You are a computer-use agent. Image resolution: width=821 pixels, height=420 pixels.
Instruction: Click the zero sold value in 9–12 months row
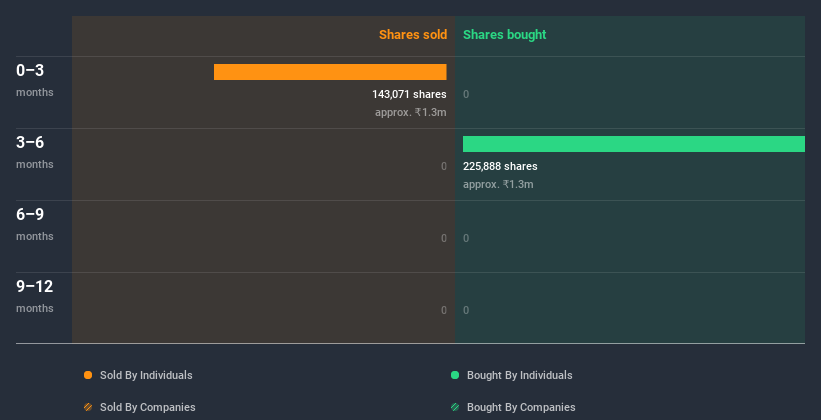[x=443, y=310]
